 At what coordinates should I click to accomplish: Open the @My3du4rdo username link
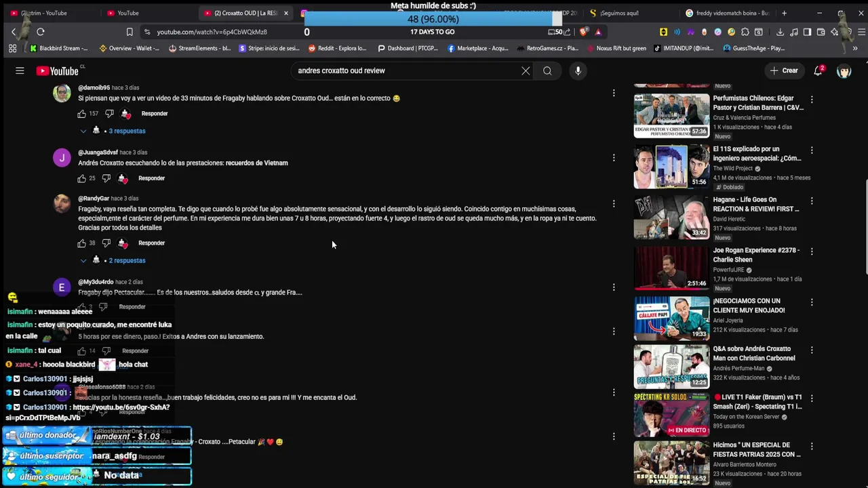coord(95,282)
